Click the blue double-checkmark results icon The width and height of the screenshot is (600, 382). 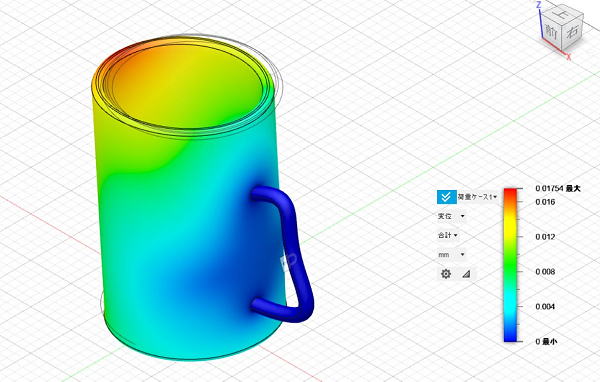coord(446,197)
